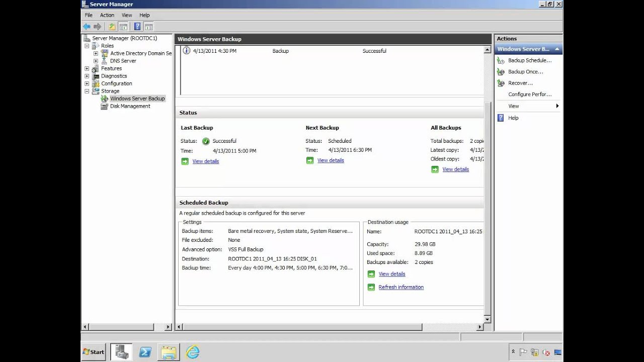Show hidden system tray icons arrow
The width and height of the screenshot is (644, 362).
click(x=513, y=352)
